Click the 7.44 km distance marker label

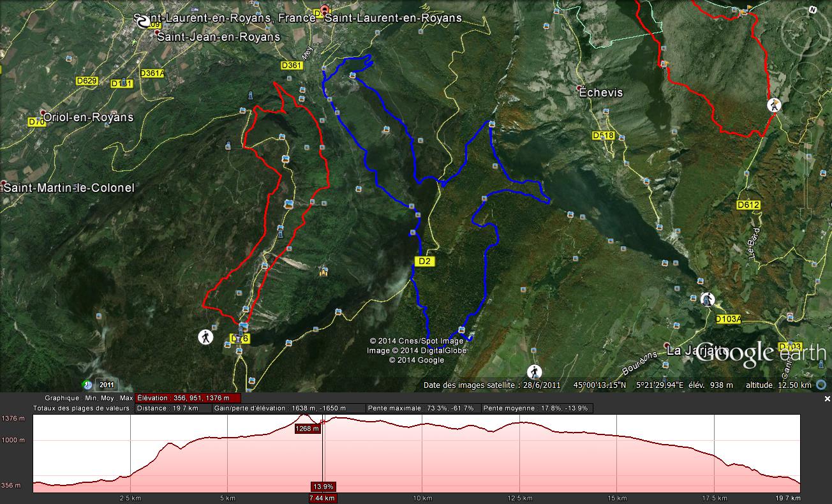(323, 498)
